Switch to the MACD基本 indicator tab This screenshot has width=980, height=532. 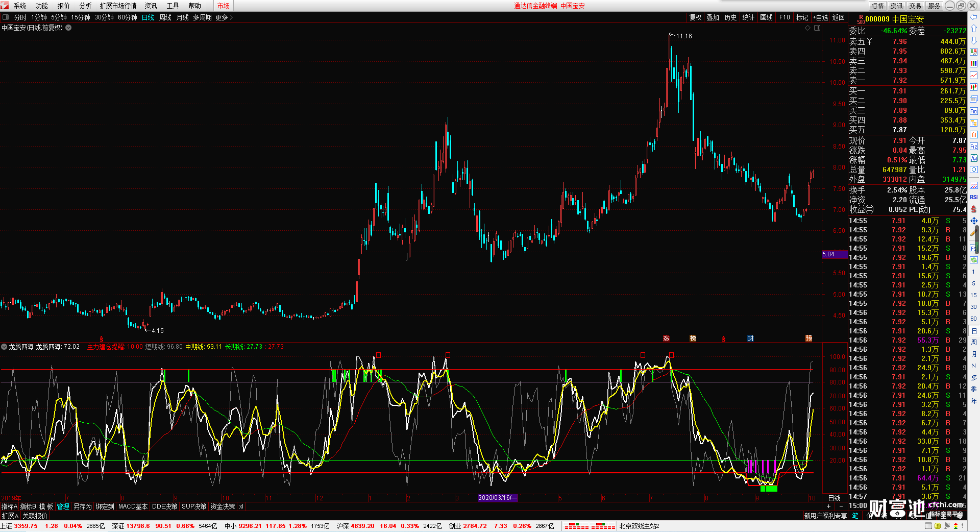(x=133, y=506)
